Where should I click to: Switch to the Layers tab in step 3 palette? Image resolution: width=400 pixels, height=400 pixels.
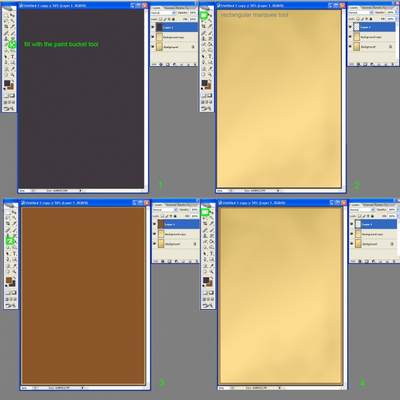point(158,205)
